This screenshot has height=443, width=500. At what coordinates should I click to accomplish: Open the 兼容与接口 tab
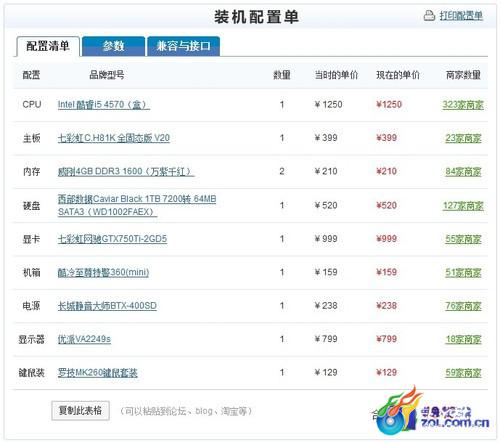coord(183,46)
